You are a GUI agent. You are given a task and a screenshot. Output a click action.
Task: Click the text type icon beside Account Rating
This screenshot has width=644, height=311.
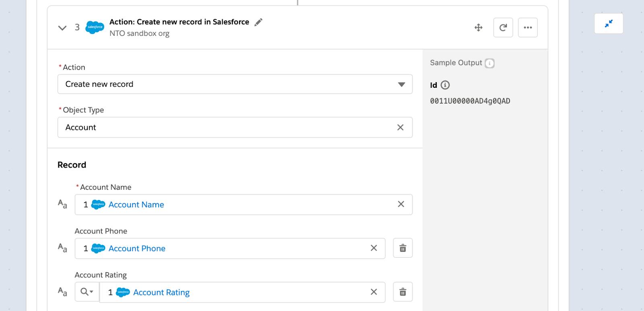62,292
